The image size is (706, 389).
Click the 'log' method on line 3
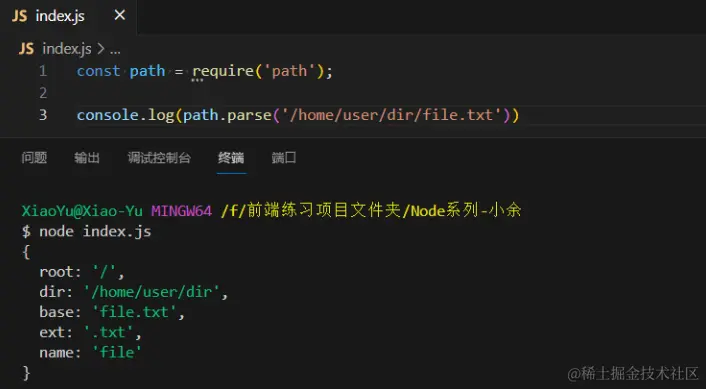click(161, 116)
